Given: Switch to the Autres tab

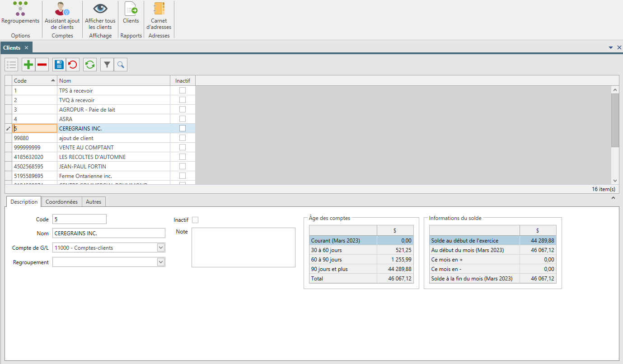Looking at the screenshot, I should click(x=94, y=202).
